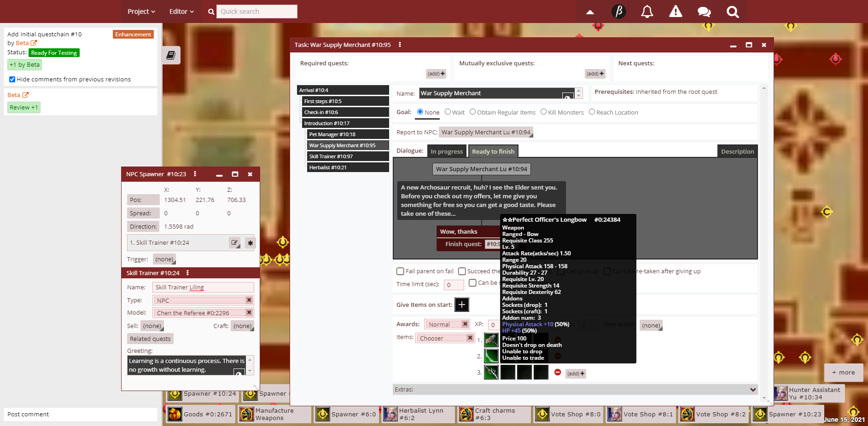
Task: Select the Kill Monsters goal radio button
Action: point(544,112)
